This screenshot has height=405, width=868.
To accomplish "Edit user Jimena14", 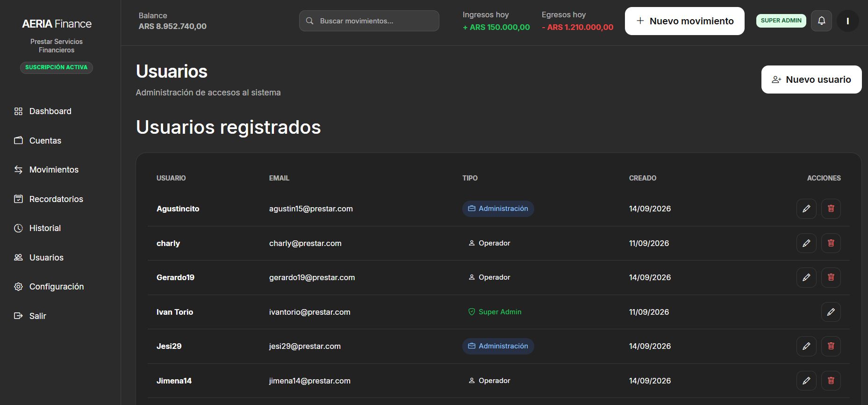I will tap(806, 381).
